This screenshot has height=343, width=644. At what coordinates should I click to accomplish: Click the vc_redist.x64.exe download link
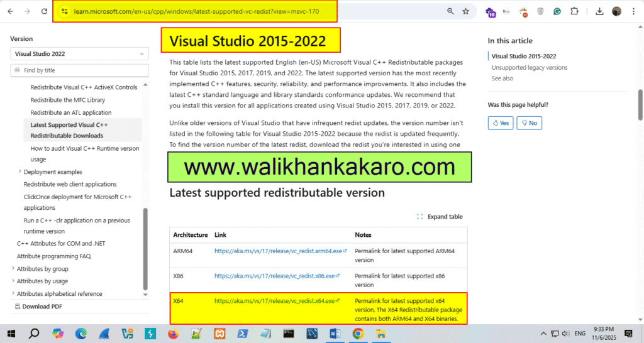[277, 301]
